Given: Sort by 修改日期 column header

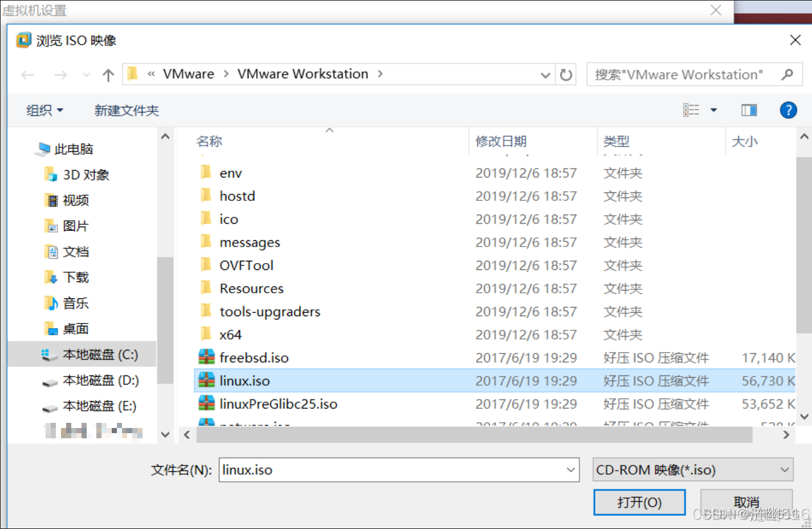Looking at the screenshot, I should click(x=501, y=141).
